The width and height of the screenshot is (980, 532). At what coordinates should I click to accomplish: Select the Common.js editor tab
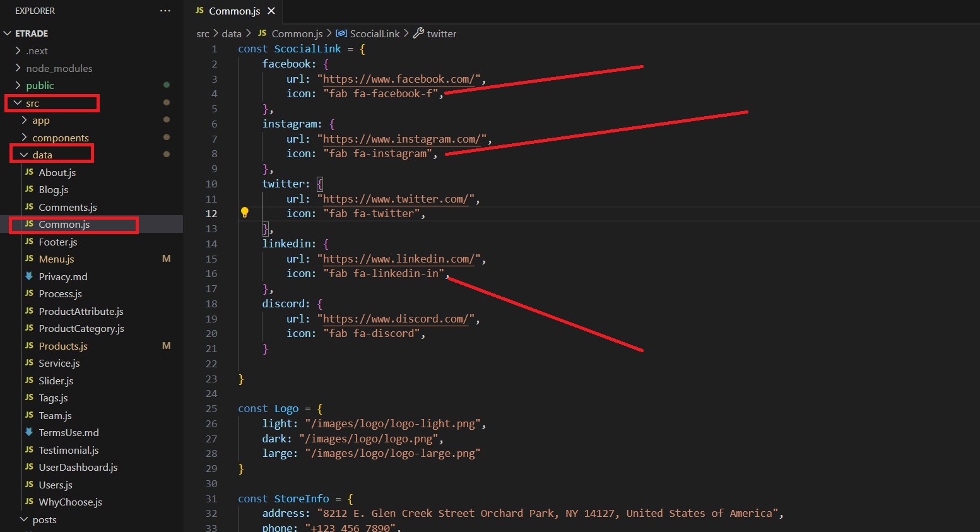point(234,11)
